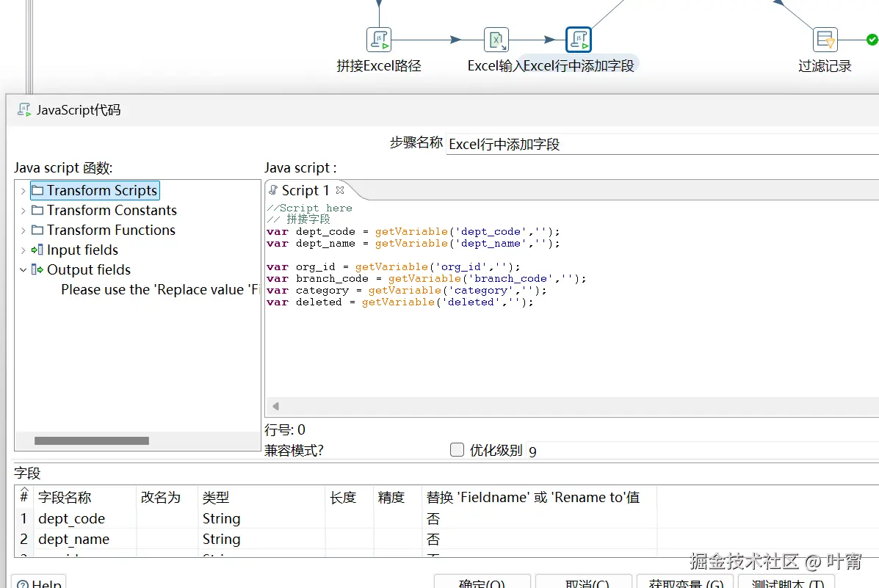Click the Transform Functions folder icon

point(37,231)
